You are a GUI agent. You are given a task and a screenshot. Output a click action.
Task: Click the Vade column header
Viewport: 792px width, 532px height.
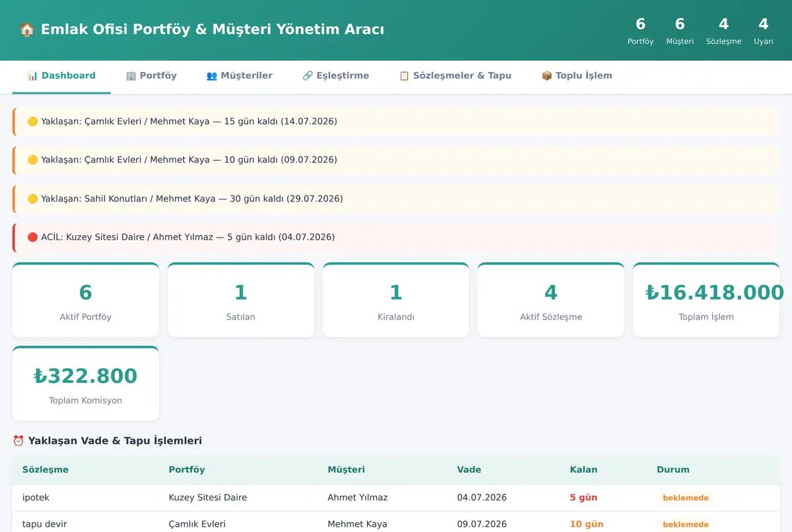469,470
